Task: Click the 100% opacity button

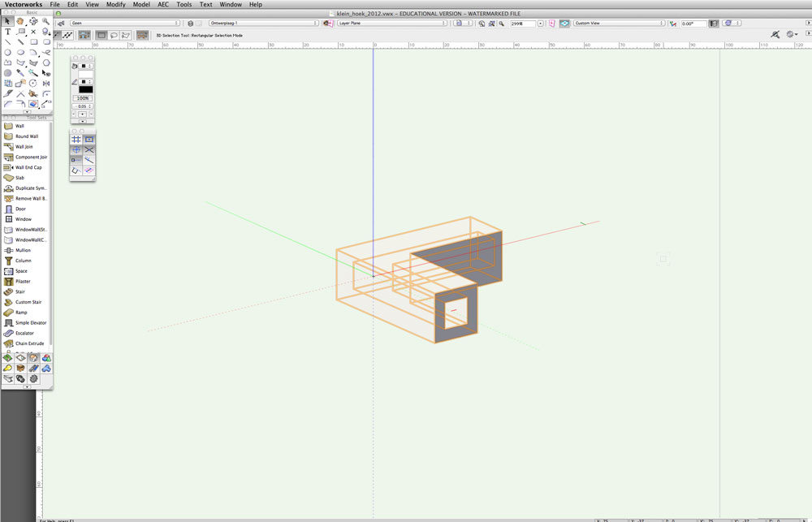Action: coord(82,98)
